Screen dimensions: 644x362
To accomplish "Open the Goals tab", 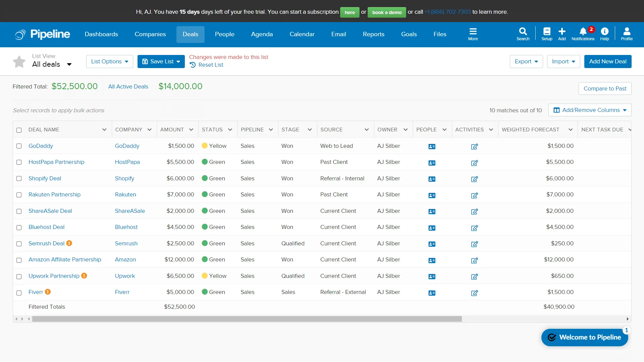I will tap(409, 34).
